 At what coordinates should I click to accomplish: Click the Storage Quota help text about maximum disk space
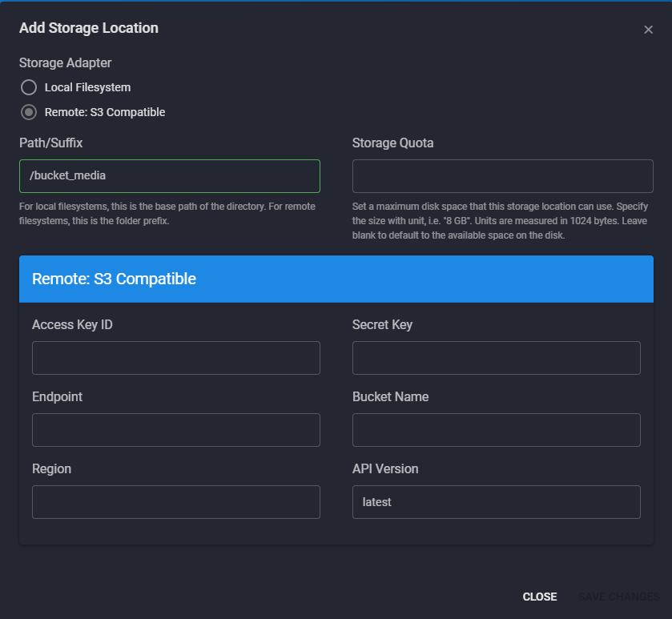point(500,220)
